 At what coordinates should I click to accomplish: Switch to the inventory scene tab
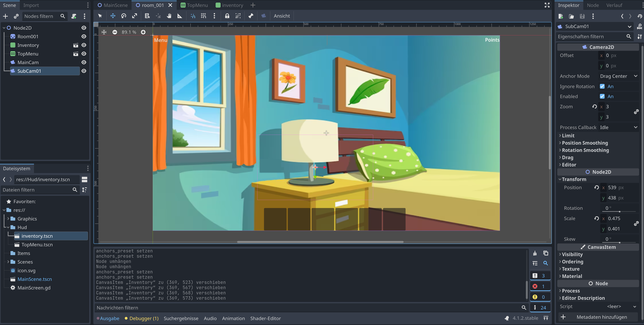pyautogui.click(x=229, y=5)
